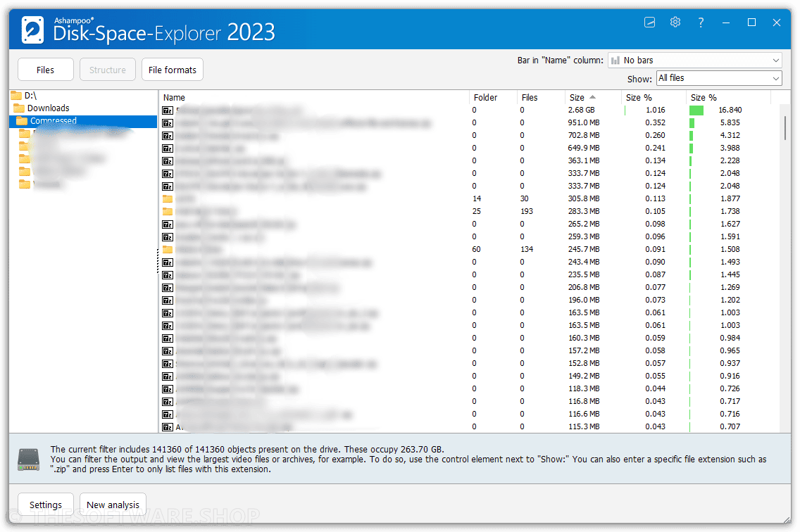The image size is (800, 532).
Task: Close the Disk-Space-Explorer window
Action: pos(777,23)
